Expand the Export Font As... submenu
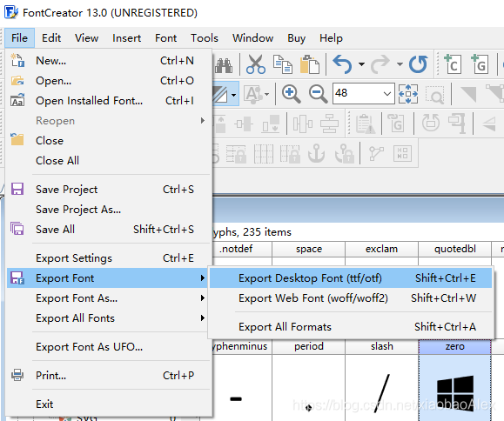 point(108,298)
